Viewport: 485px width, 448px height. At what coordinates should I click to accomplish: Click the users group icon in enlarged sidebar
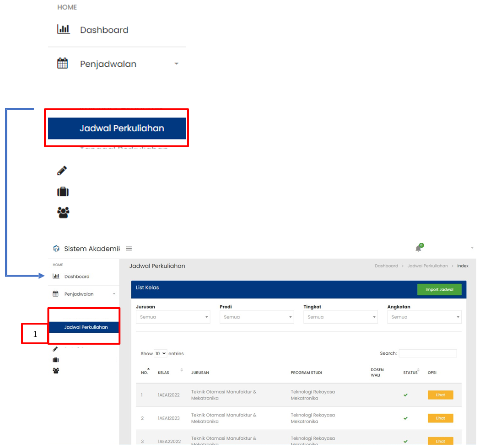(63, 213)
